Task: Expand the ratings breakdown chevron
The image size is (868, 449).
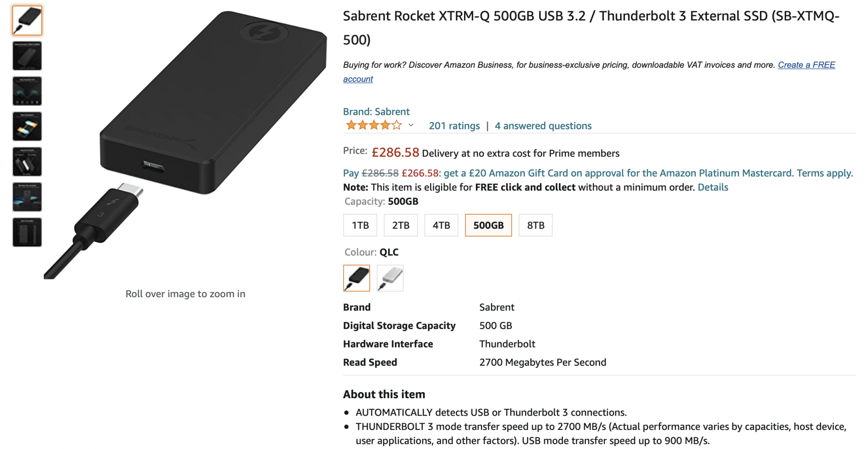Action: 411,125
